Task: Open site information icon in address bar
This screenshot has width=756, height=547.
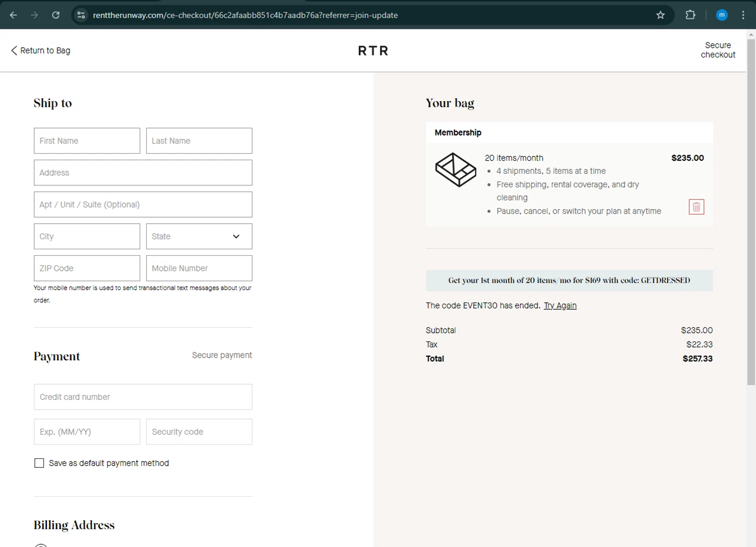Action: point(81,15)
